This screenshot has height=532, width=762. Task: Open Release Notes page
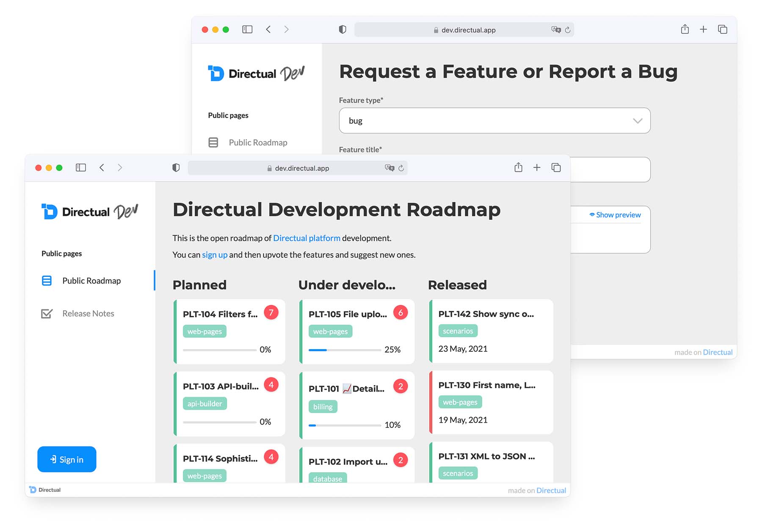coord(88,314)
